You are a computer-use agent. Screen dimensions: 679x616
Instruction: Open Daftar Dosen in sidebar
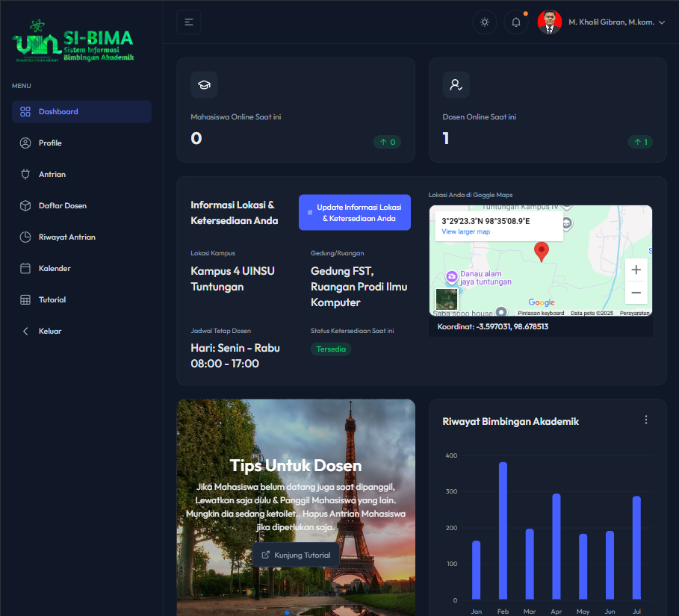pos(82,205)
